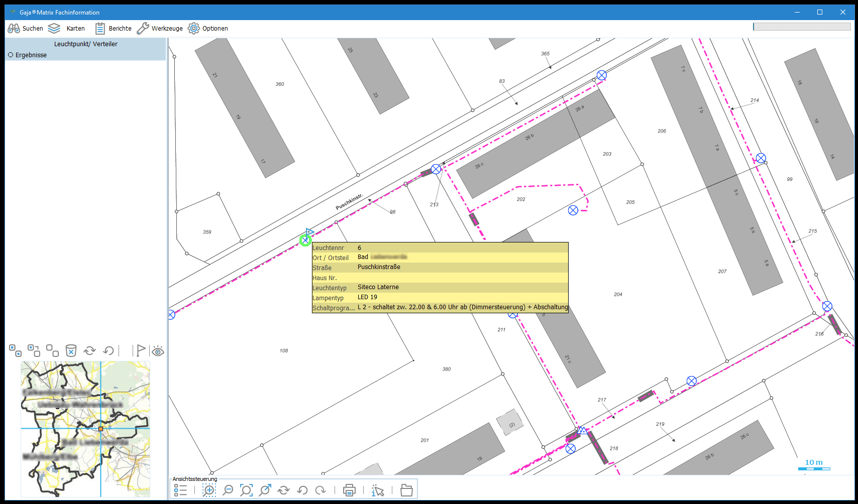Click the Leuchtpunkt/ Verteiler panel header
The width and height of the screenshot is (858, 504).
coord(85,44)
